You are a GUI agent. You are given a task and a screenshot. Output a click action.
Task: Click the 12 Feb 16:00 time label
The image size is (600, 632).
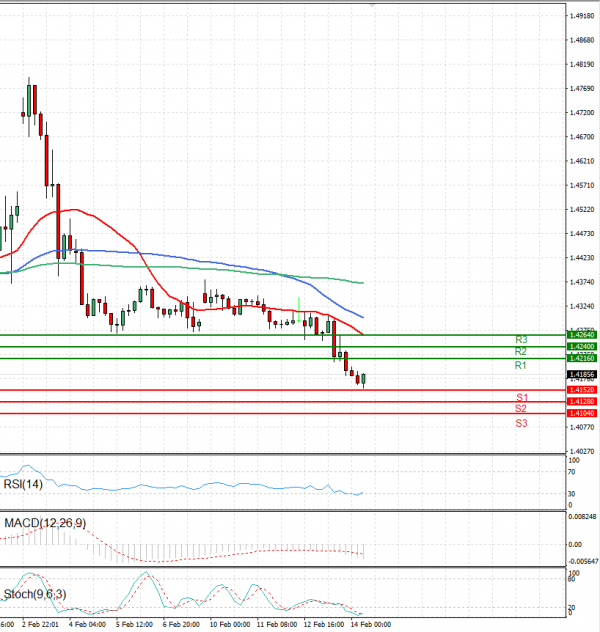pyautogui.click(x=324, y=624)
